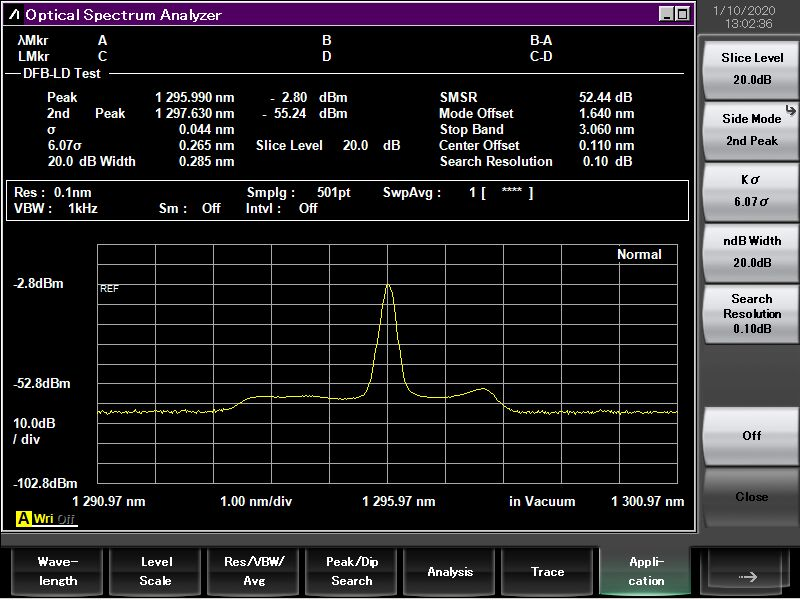The width and height of the screenshot is (800, 600).
Task: Adjust the Slice Level 20.0dB value
Action: pos(751,69)
